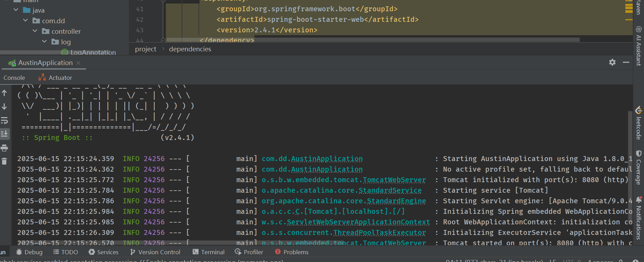
Task: Collapse the java folder in project tree
Action: pos(16,10)
